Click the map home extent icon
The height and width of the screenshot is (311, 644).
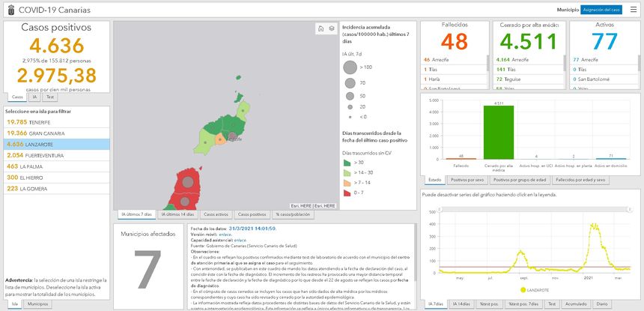(321, 28)
